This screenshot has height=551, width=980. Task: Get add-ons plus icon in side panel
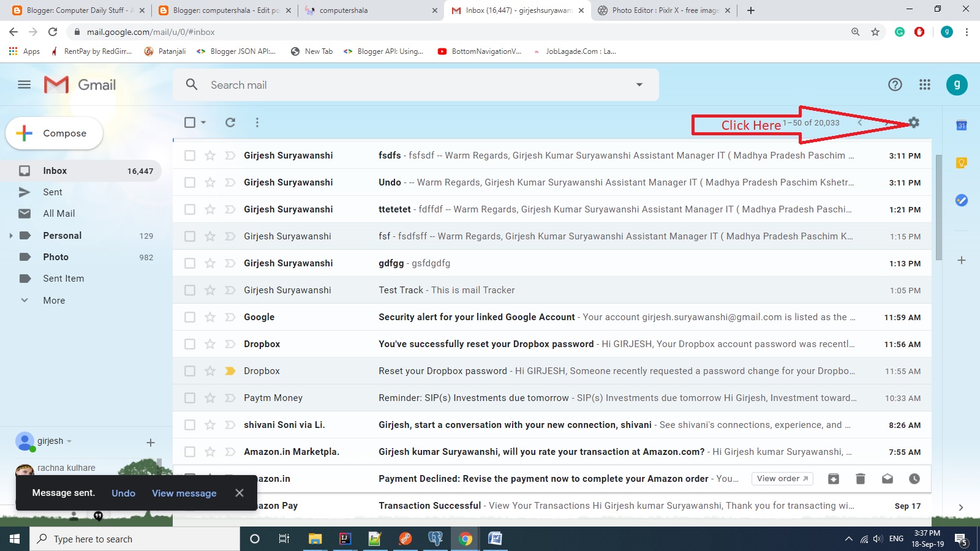coord(962,260)
